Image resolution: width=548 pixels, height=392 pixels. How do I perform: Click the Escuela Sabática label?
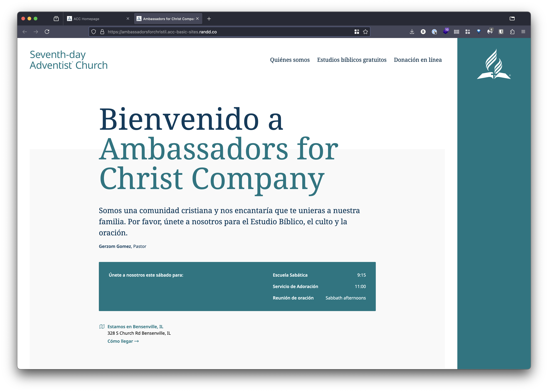coord(290,275)
